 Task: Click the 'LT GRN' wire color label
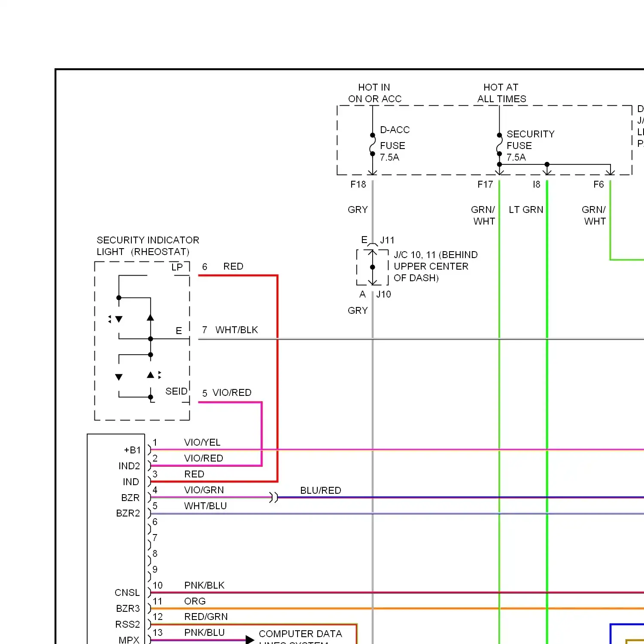(x=526, y=210)
